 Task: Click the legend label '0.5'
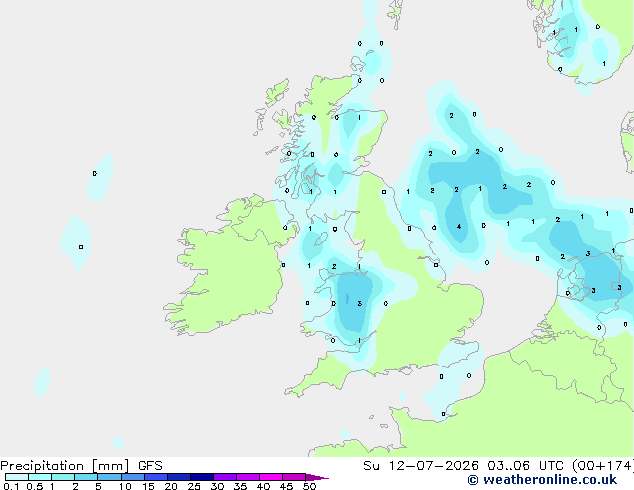[x=34, y=486]
